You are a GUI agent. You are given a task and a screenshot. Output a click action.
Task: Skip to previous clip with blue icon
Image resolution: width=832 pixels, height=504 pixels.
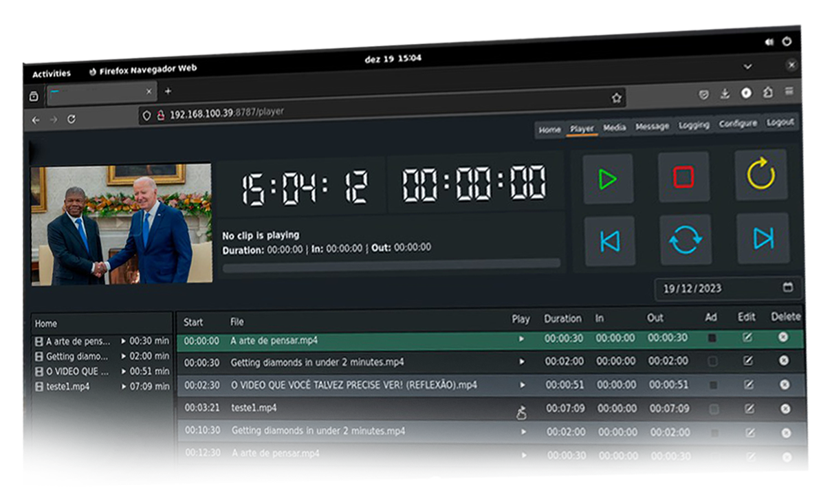(x=609, y=241)
